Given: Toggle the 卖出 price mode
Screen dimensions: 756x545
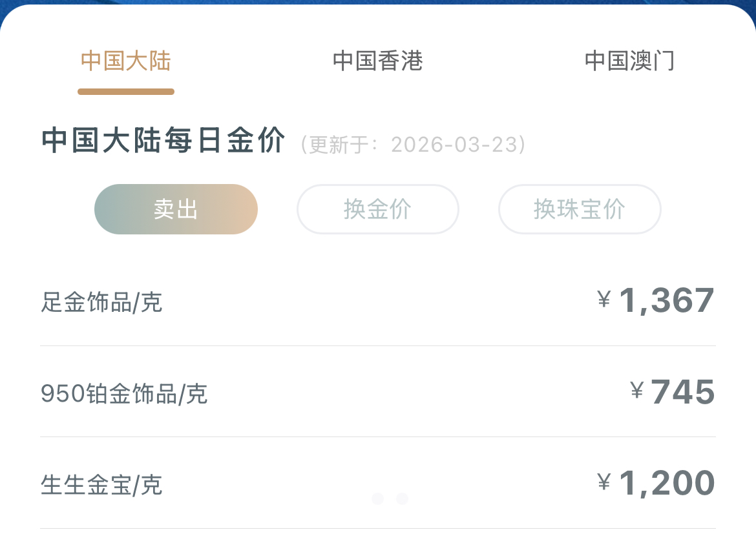Looking at the screenshot, I should [x=176, y=209].
